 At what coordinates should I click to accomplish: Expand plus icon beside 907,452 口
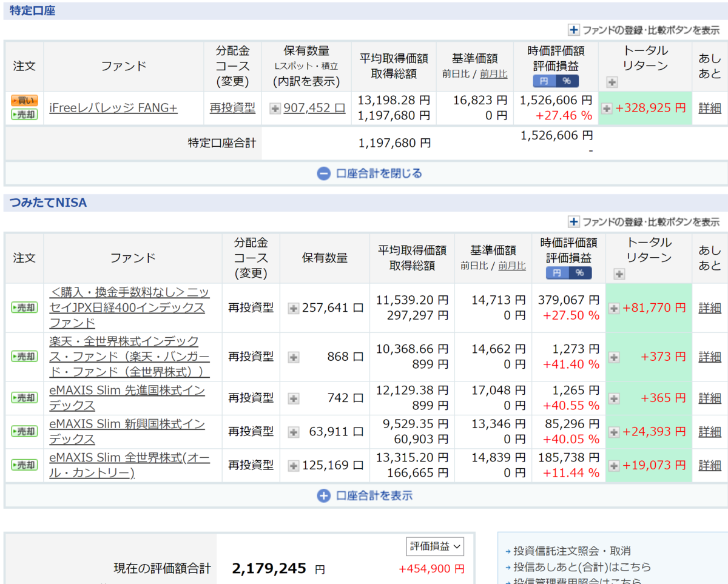click(x=275, y=109)
